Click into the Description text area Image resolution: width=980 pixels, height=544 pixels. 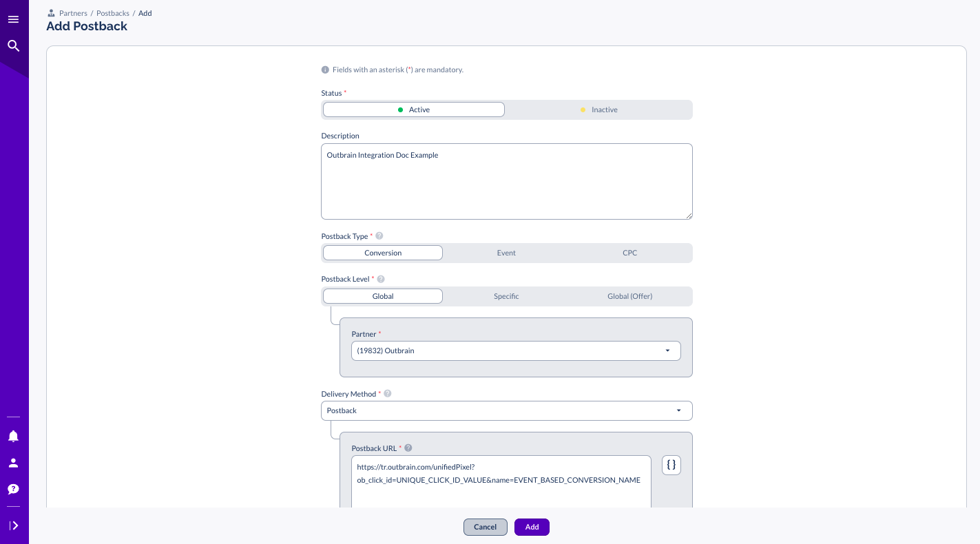point(507,181)
